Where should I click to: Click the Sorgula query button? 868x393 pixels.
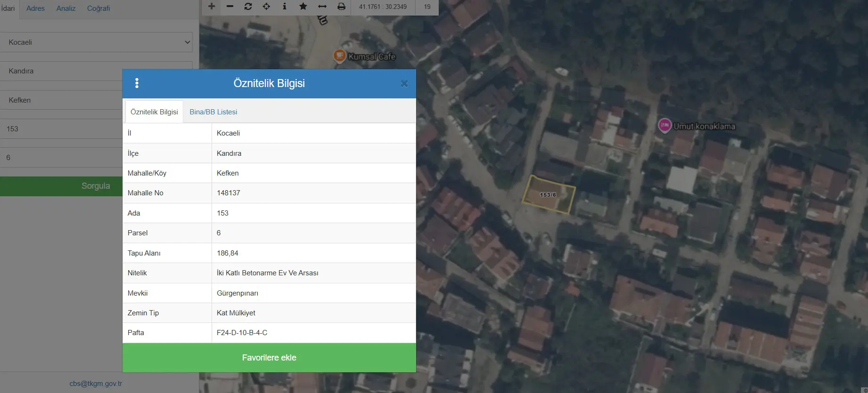click(61, 186)
